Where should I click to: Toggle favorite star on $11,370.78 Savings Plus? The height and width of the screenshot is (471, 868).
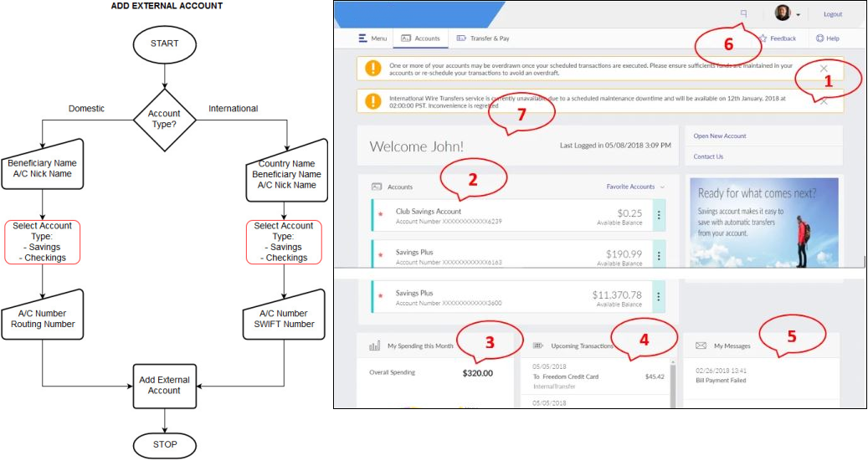(381, 296)
